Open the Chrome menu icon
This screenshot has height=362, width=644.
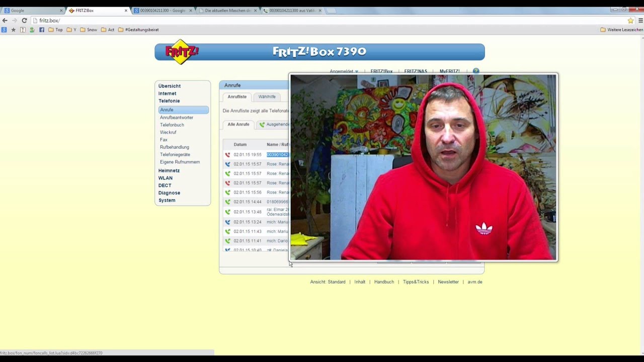click(640, 21)
